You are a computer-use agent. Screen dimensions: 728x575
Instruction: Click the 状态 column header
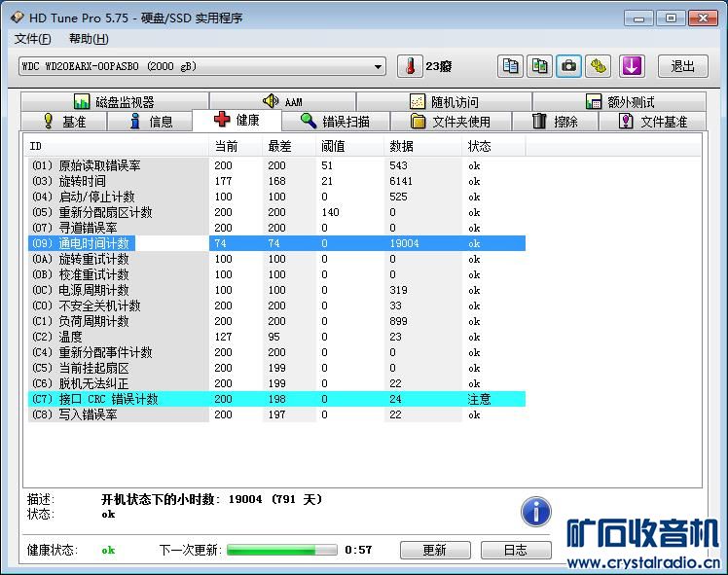point(494,147)
